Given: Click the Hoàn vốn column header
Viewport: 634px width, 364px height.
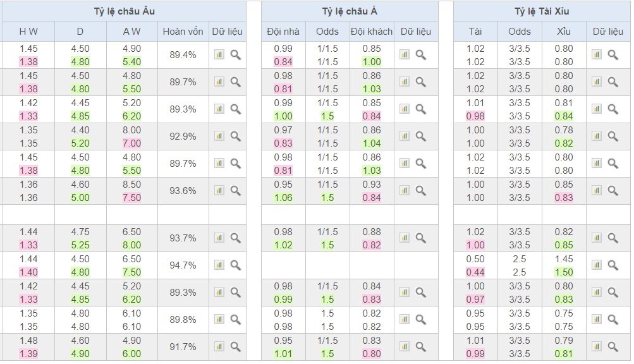Looking at the screenshot, I should coord(182,31).
